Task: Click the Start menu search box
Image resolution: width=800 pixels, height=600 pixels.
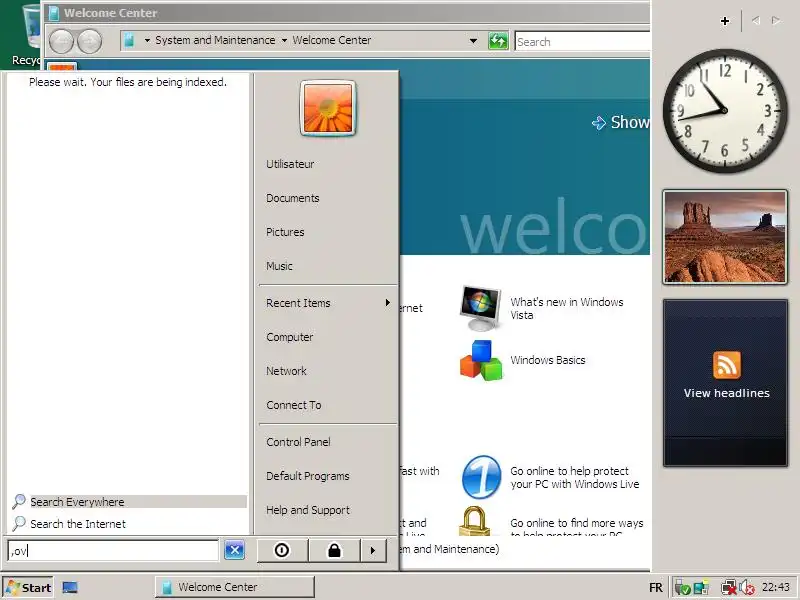Action: pyautogui.click(x=113, y=551)
